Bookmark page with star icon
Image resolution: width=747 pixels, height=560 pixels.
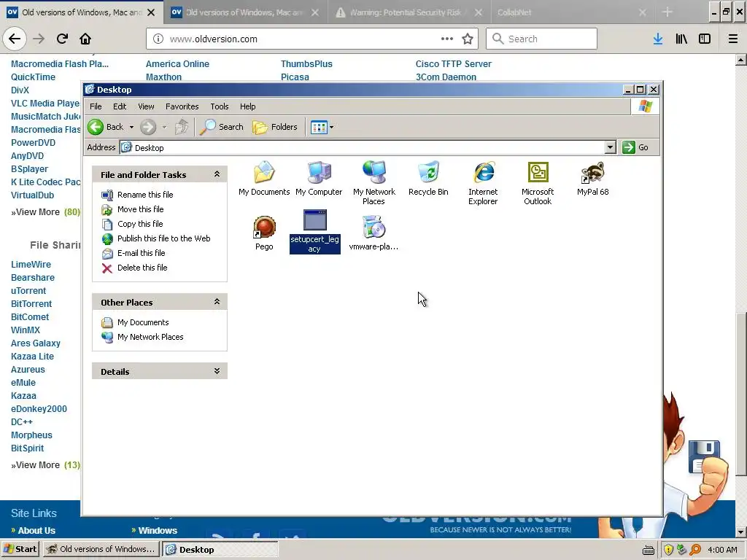468,39
